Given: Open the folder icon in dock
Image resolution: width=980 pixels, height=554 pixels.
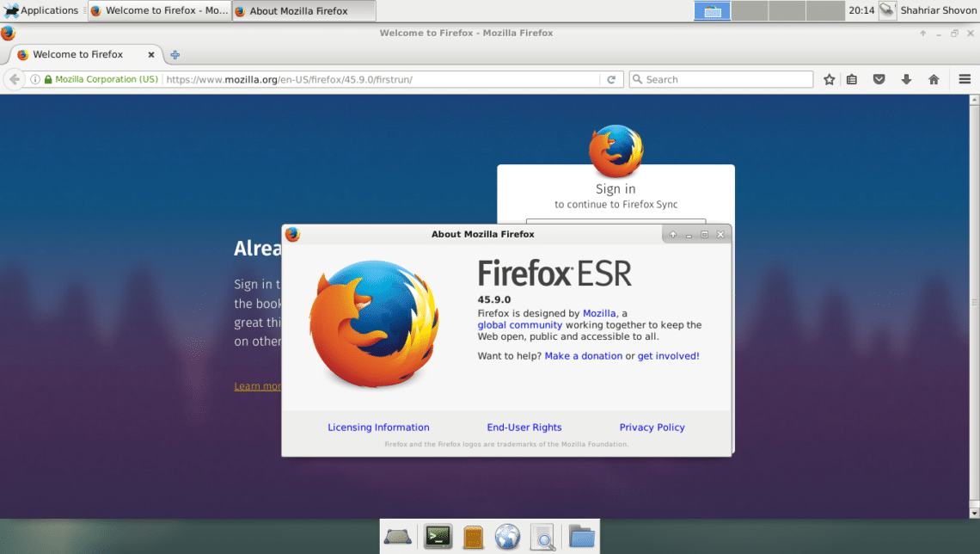Looking at the screenshot, I should (582, 537).
